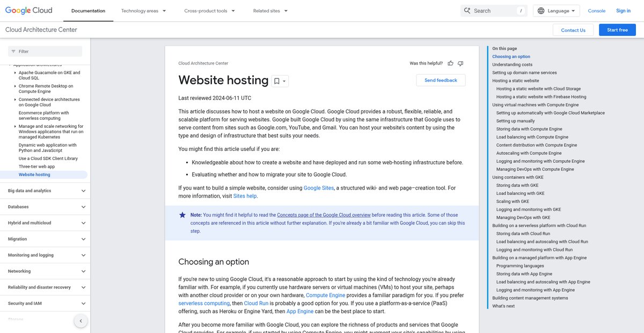The height and width of the screenshot is (333, 644).
Task: Open the Cloud Run link in article
Action: pos(257,303)
